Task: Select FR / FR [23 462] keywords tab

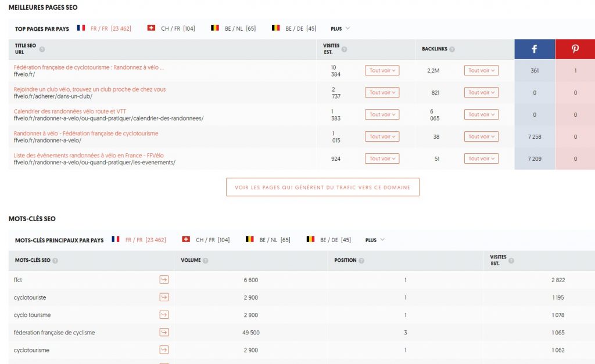Action: point(145,240)
